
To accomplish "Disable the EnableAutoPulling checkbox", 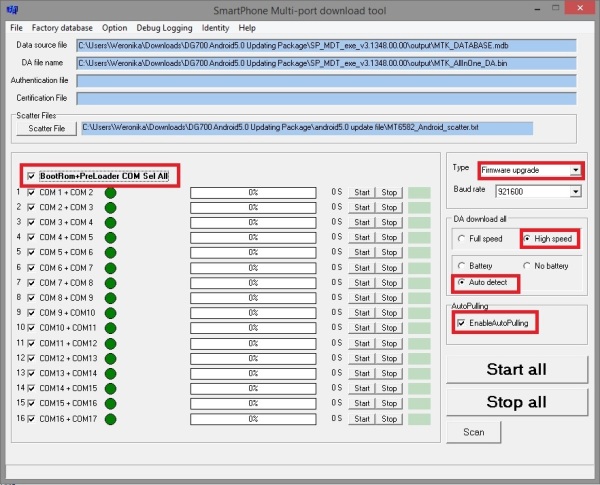I will 460,322.
